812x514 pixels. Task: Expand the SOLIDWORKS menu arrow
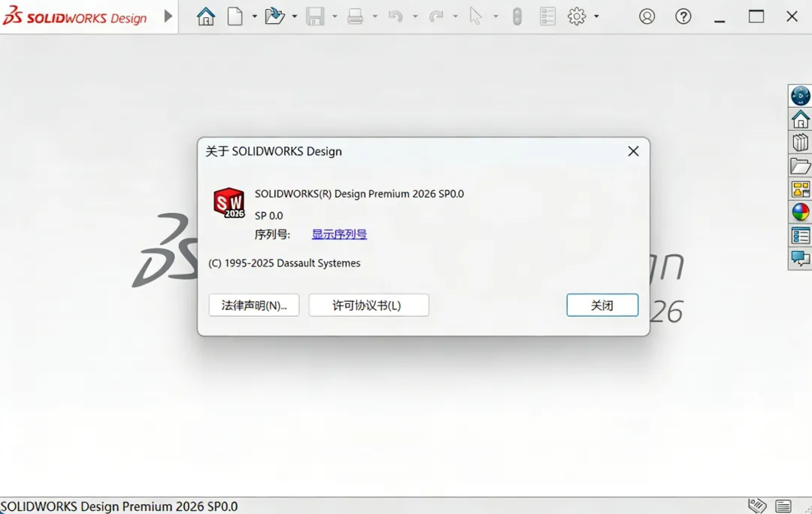coord(168,16)
